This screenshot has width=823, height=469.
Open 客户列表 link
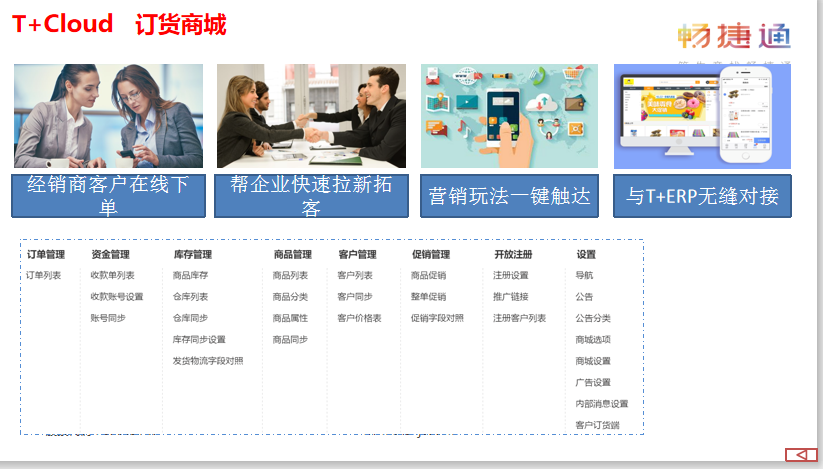click(355, 275)
